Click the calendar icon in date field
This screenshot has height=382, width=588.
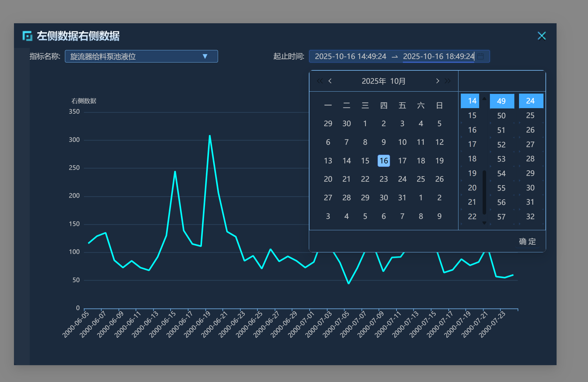pos(481,56)
